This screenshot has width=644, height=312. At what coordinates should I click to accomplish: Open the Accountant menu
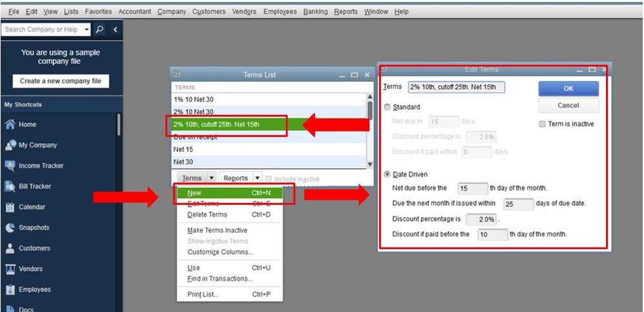click(x=135, y=12)
